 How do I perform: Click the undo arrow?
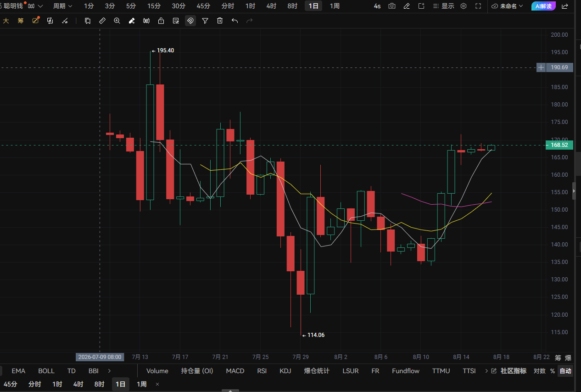(x=235, y=21)
